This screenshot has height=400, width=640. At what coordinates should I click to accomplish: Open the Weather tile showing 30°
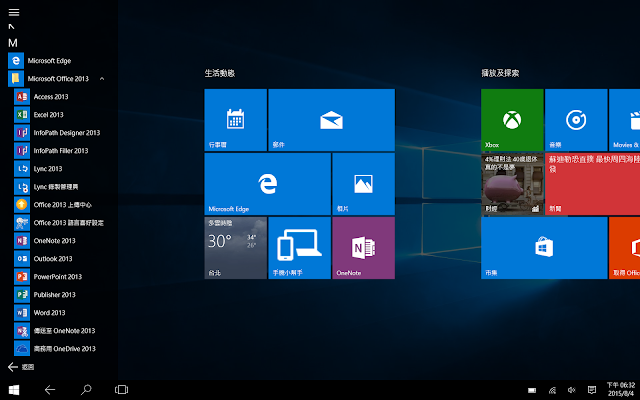pyautogui.click(x=236, y=248)
